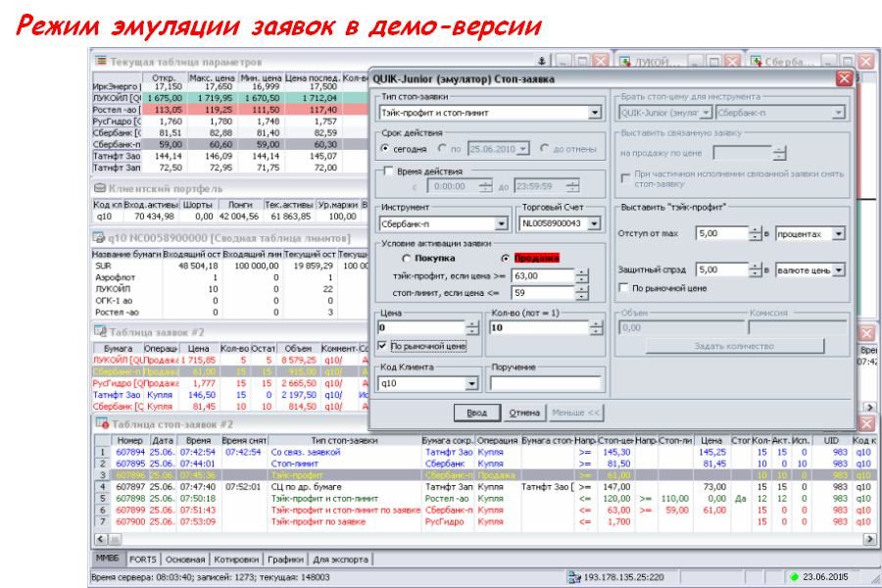The height and width of the screenshot is (588, 882).
Task: Click the date 23.06.2015 in status bar
Action: click(x=825, y=577)
